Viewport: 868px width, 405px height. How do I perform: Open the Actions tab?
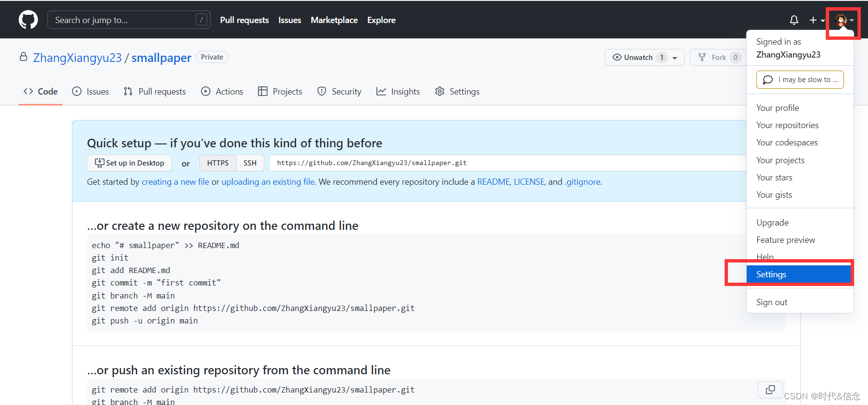coord(222,92)
